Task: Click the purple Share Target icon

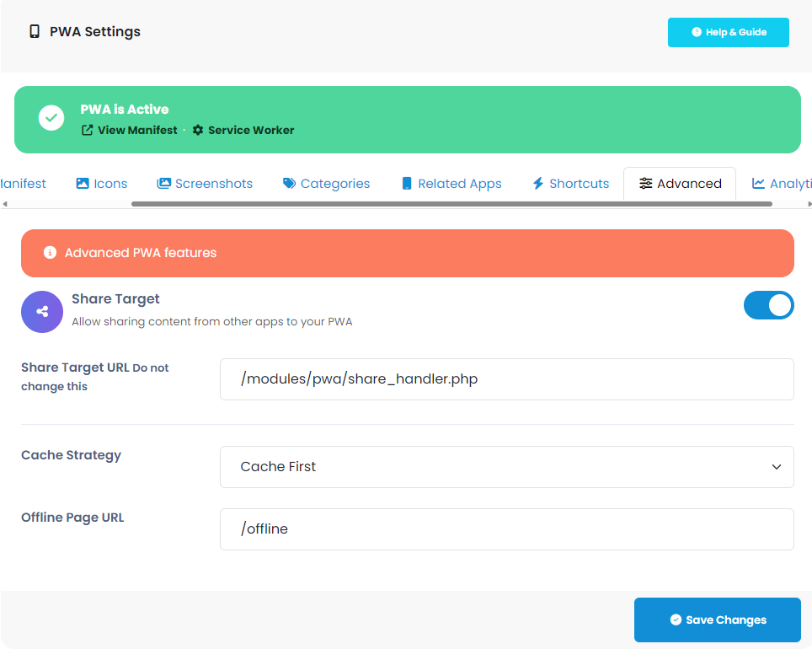Action: pos(42,312)
